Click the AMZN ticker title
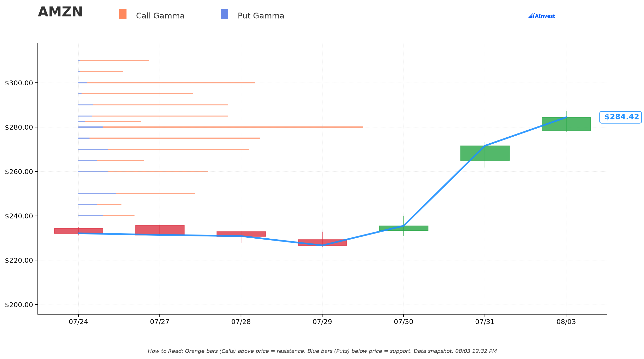The image size is (644, 359). [60, 12]
